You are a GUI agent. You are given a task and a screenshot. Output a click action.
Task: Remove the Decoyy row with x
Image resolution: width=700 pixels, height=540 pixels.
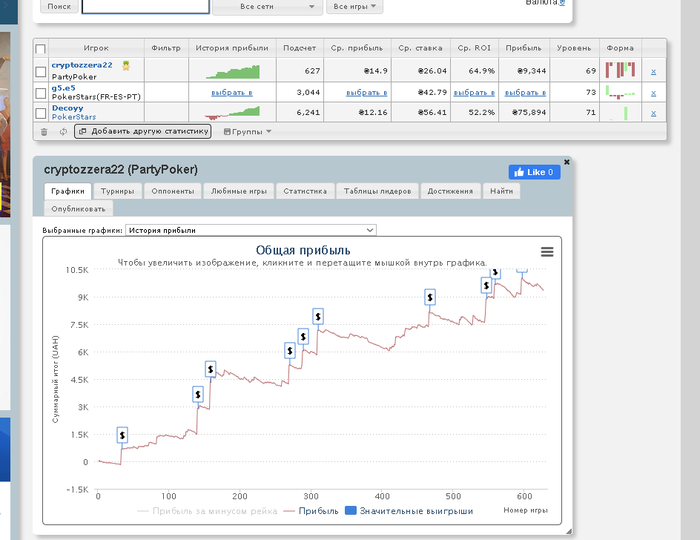pos(653,113)
